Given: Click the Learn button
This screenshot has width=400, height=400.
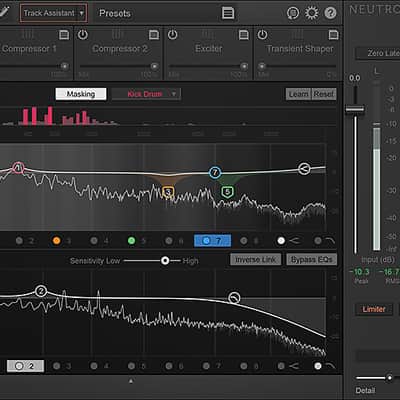Looking at the screenshot, I should (298, 94).
